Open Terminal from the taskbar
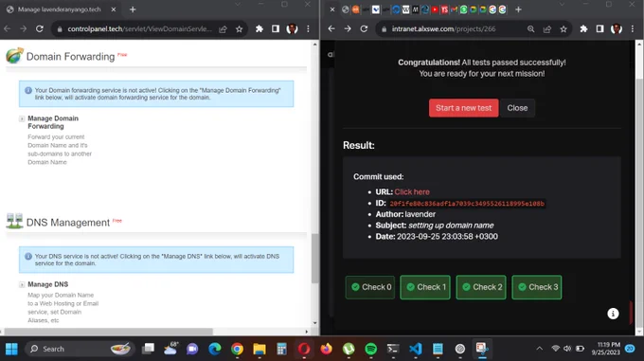The width and height of the screenshot is (644, 361). pyautogui.click(x=393, y=349)
